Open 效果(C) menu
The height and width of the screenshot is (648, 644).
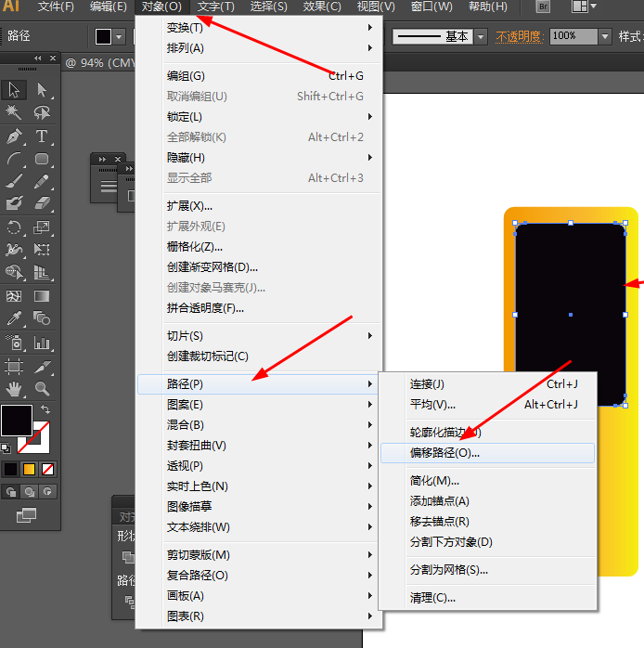(x=322, y=6)
